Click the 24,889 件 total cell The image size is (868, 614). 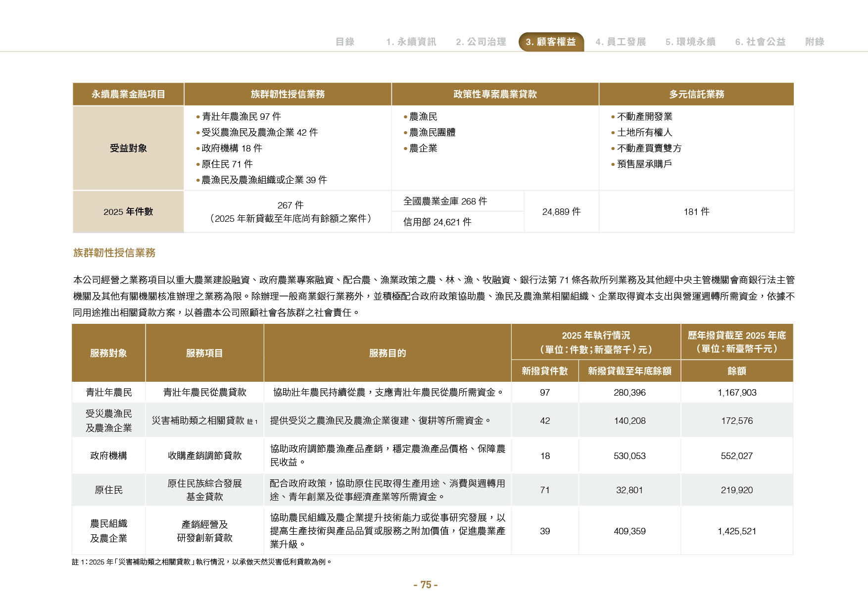[x=561, y=212]
